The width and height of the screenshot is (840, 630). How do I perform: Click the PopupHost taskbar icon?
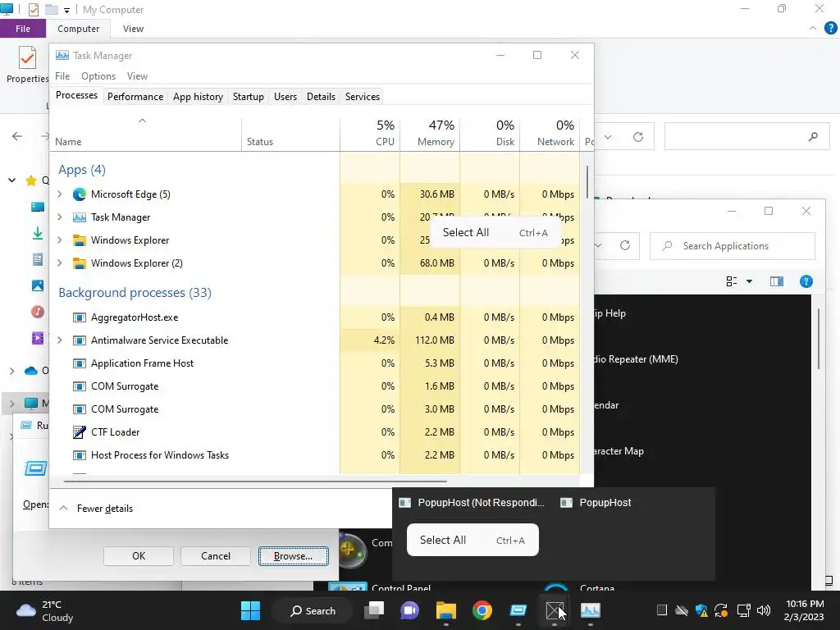[555, 610]
